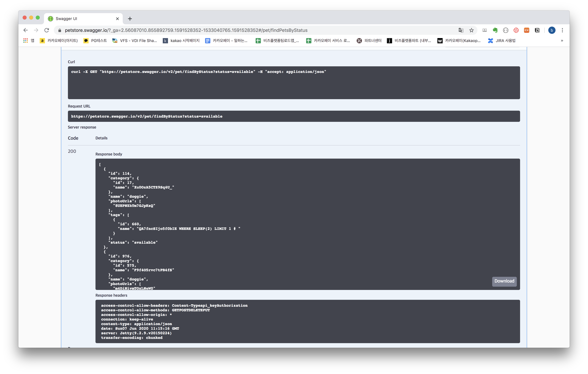This screenshot has height=374, width=588.
Task: Open the Notion extension icon
Action: pos(537,30)
